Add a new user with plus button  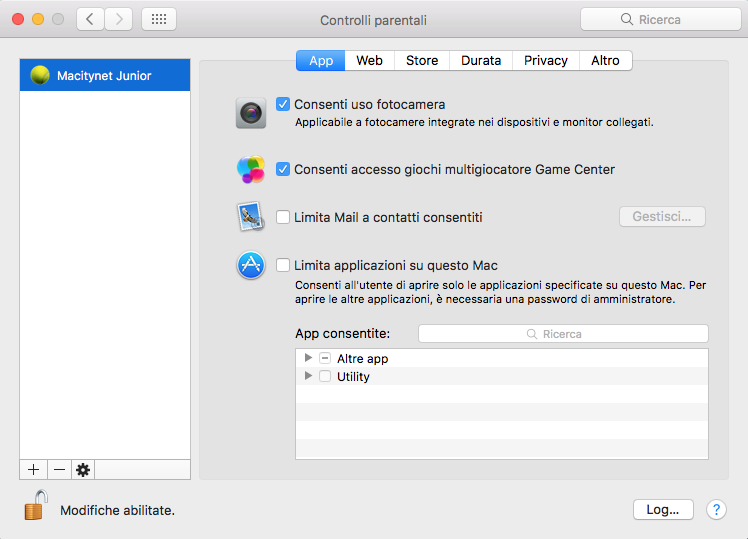click(33, 470)
